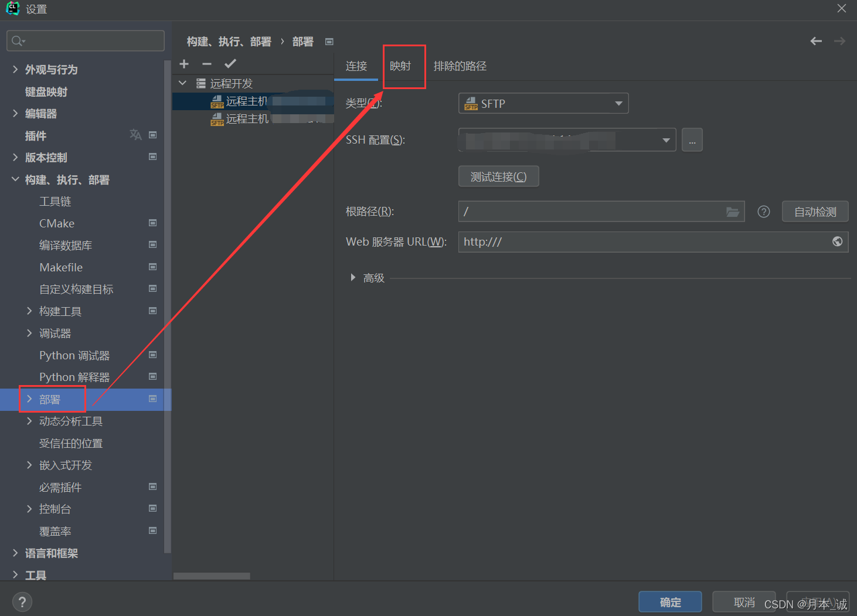This screenshot has height=616, width=857.
Task: Click project-level icon beside 覆盖率
Action: click(x=153, y=530)
